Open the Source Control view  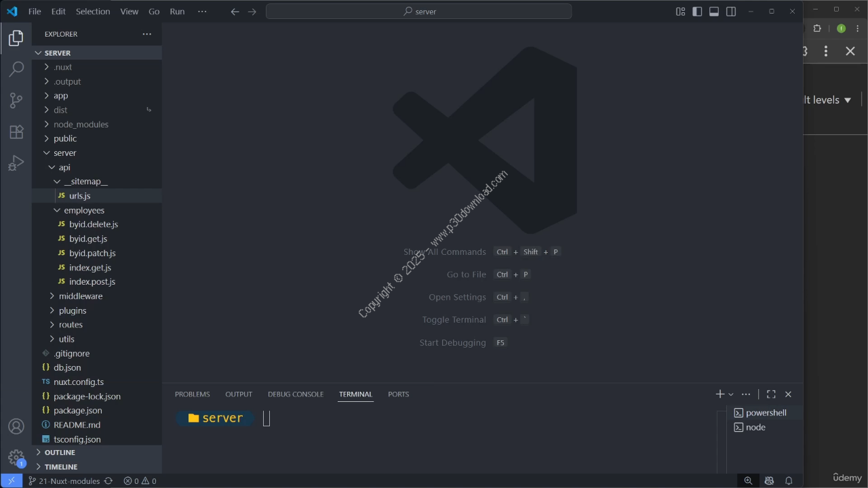(x=16, y=100)
